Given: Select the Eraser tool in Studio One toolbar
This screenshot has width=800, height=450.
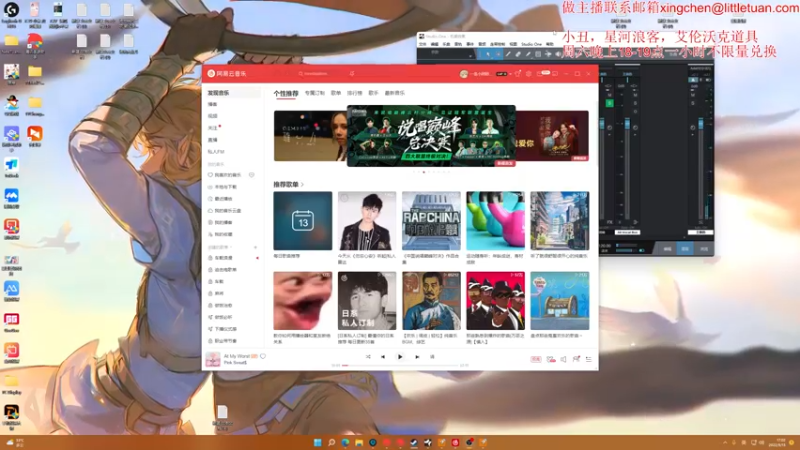Looking at the screenshot, I should pos(518,54).
